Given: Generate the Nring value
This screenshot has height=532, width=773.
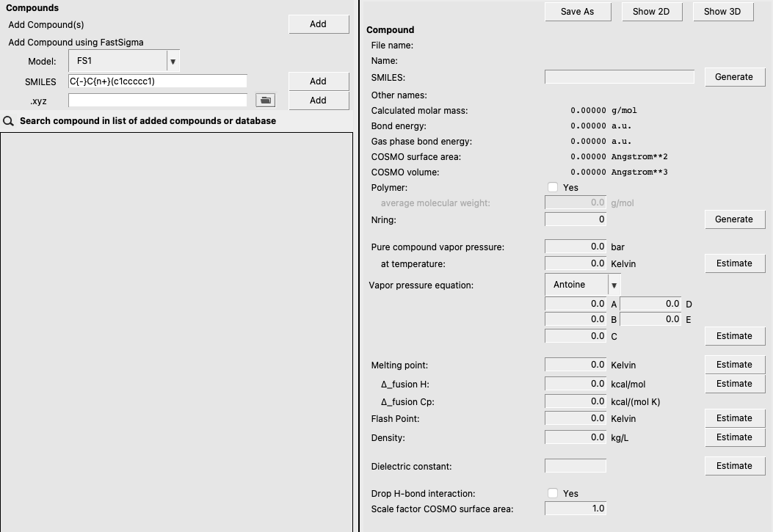Looking at the screenshot, I should point(734,219).
